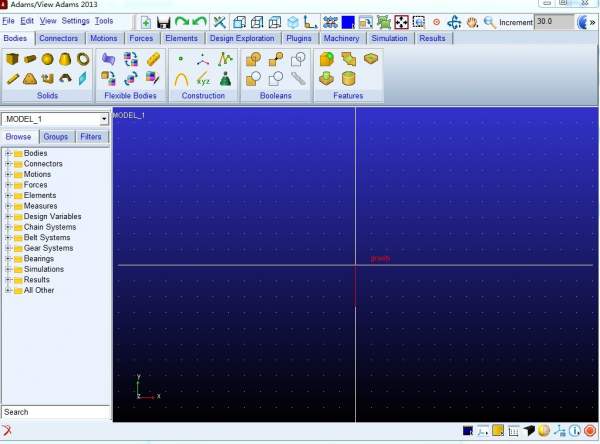Click the blue color swatch in toolbar

click(348, 22)
